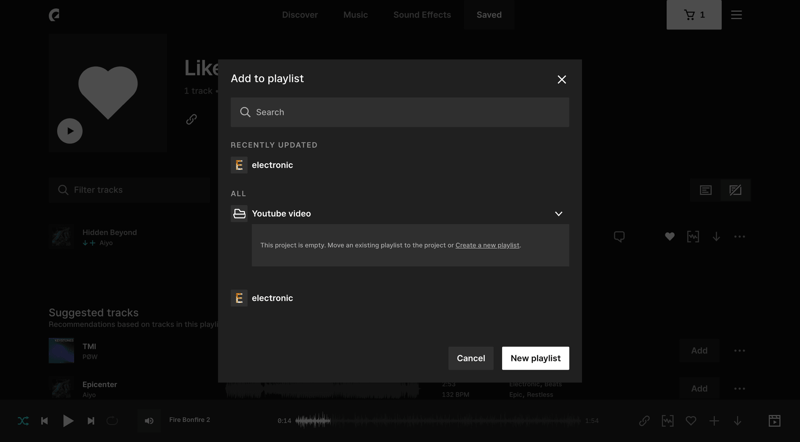Open comments for Hidden Beyond track
The width and height of the screenshot is (800, 442).
[x=619, y=236]
